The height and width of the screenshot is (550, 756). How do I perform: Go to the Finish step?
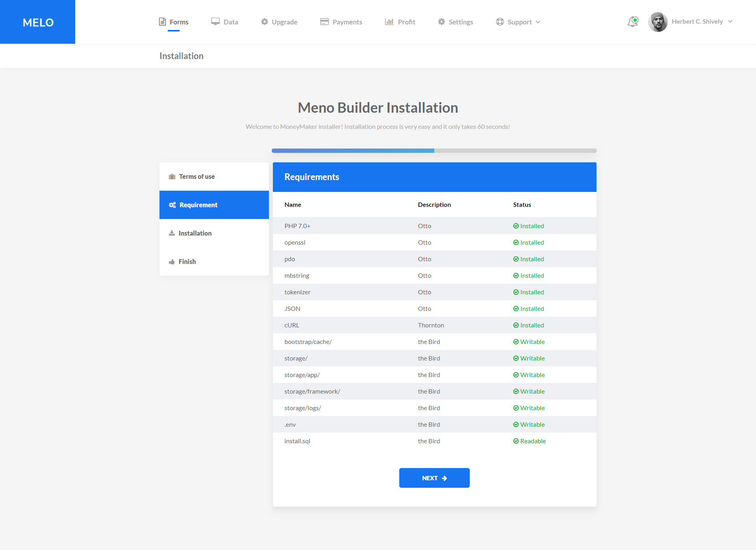tap(214, 262)
